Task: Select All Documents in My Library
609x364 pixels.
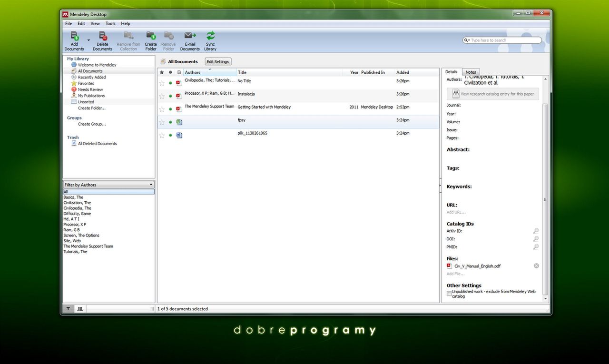Action: [x=90, y=71]
